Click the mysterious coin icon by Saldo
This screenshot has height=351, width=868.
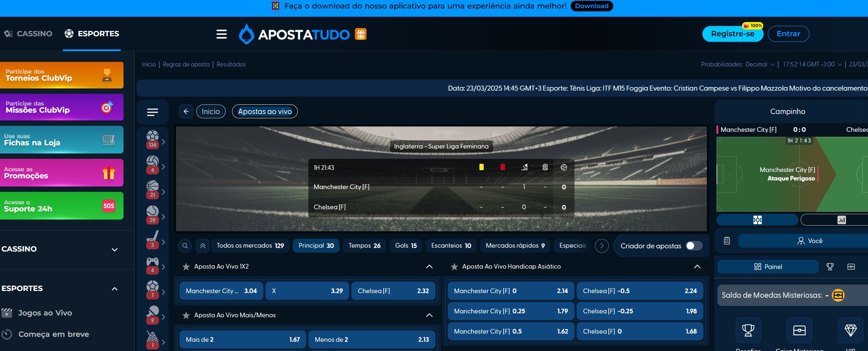(838, 295)
